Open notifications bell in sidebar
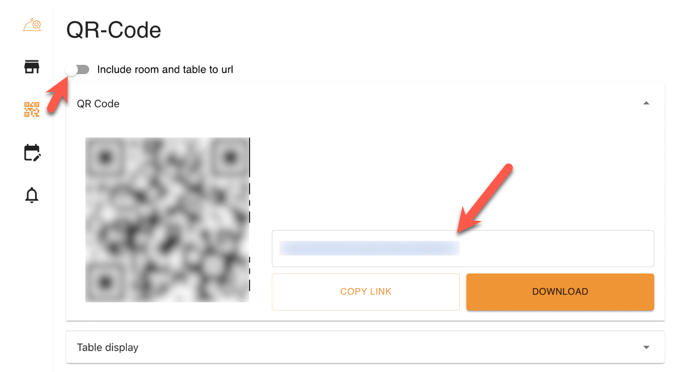This screenshot has width=688, height=372. [x=32, y=195]
